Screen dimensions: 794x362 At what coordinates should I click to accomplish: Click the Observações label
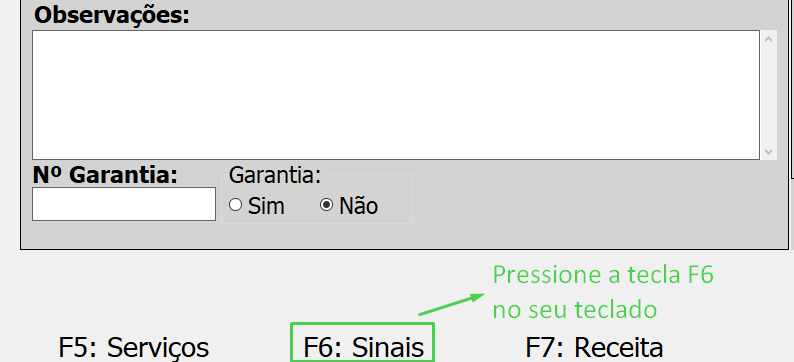click(111, 16)
